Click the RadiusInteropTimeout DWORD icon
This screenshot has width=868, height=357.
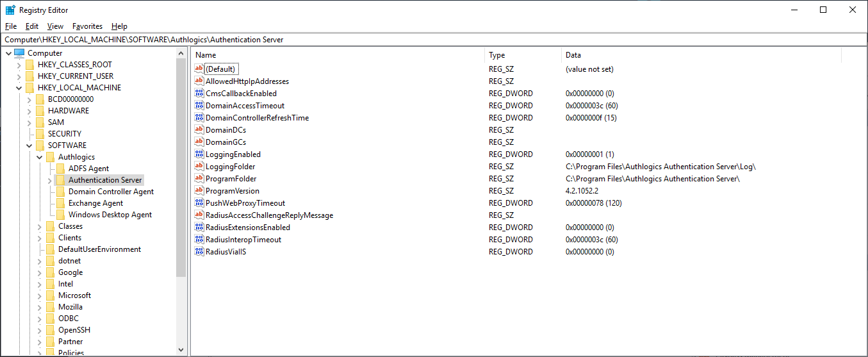point(199,240)
